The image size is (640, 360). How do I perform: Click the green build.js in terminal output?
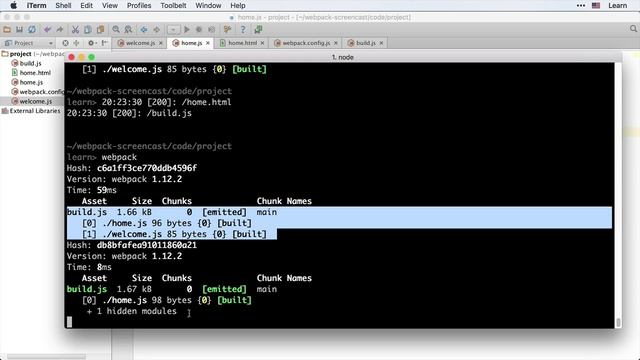(87, 289)
